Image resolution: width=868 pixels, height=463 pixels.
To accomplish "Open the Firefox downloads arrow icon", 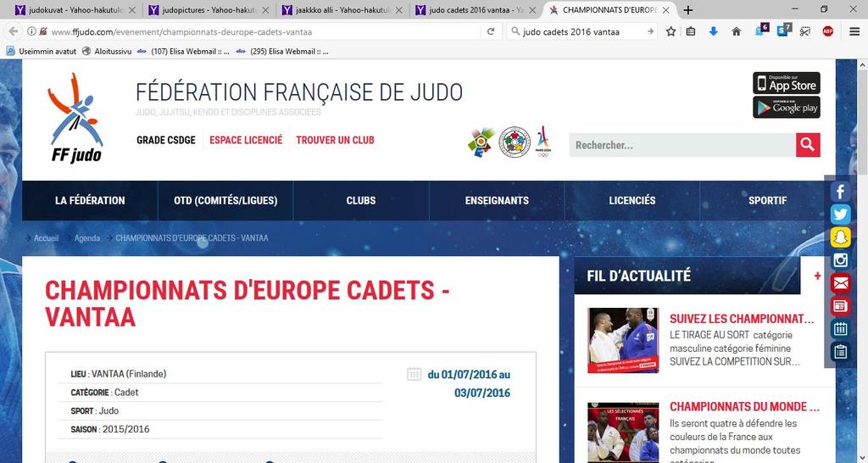I will tap(714, 31).
